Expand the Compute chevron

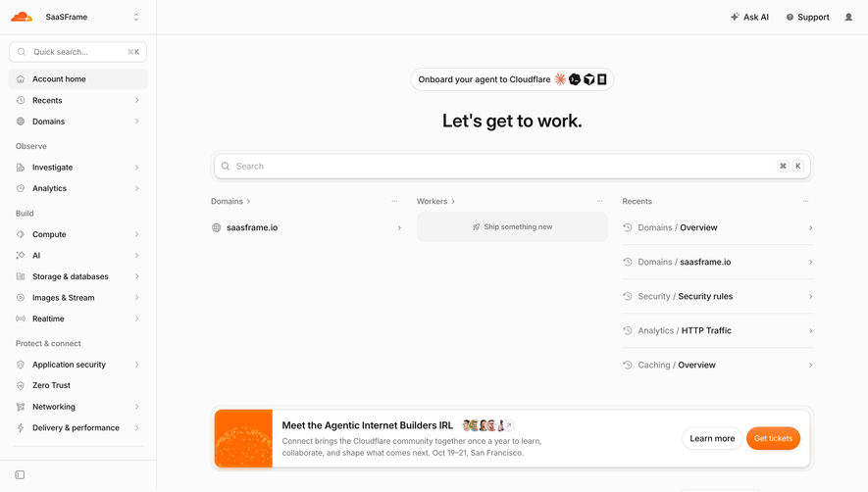pos(136,234)
